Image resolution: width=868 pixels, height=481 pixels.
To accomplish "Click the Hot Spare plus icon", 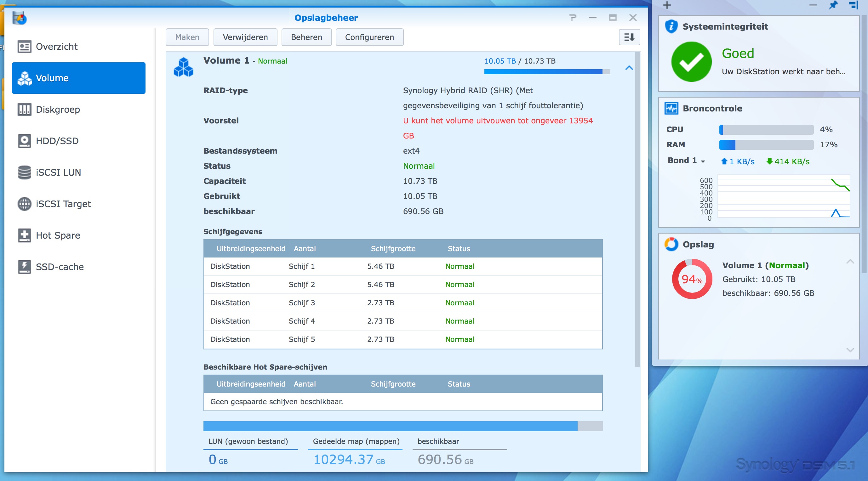I will [x=24, y=235].
